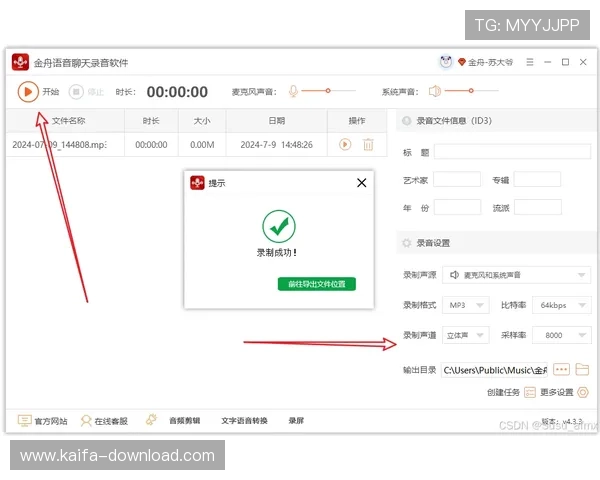Open the 文字语音转换 tool
This screenshot has height=480, width=600.
[244, 421]
